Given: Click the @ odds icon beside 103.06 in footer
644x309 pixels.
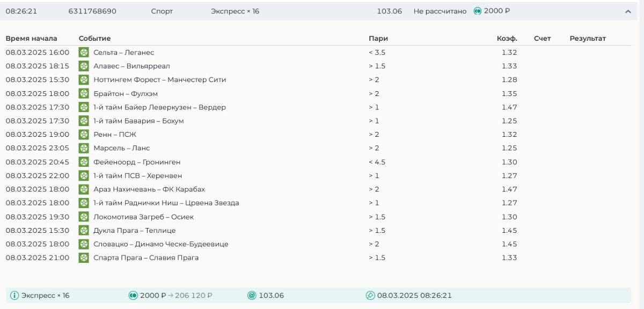Looking at the screenshot, I should pyautogui.click(x=252, y=296).
